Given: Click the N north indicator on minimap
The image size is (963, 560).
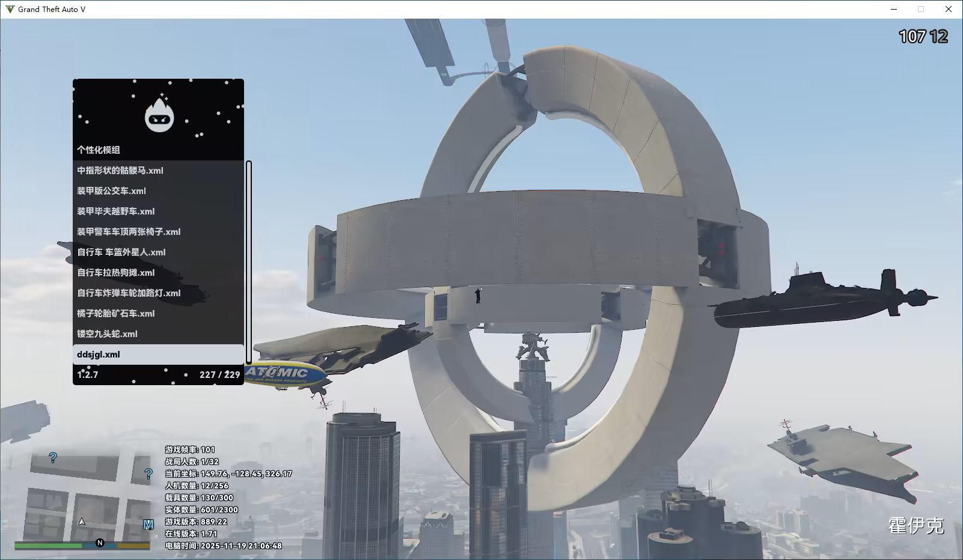Looking at the screenshot, I should pyautogui.click(x=100, y=543).
